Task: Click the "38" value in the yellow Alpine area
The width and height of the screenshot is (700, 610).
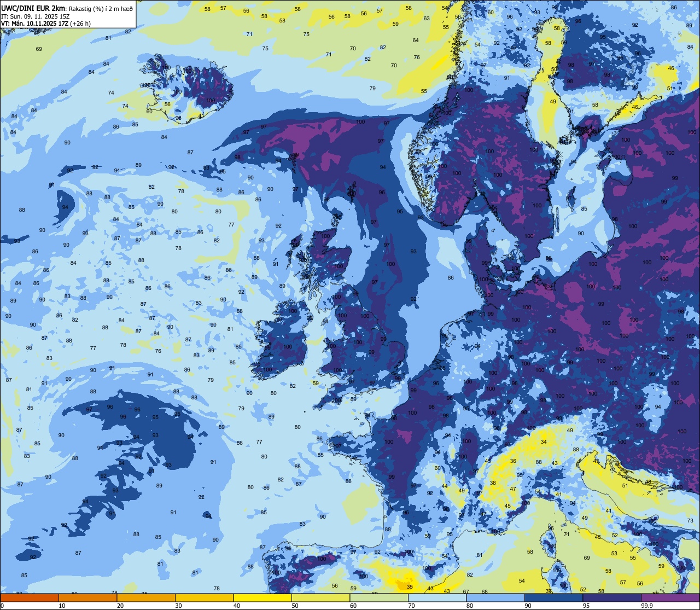Action: (x=493, y=483)
